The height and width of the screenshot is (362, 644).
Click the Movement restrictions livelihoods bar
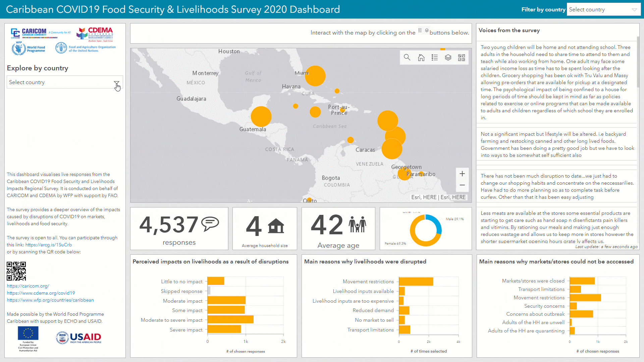click(x=416, y=282)
